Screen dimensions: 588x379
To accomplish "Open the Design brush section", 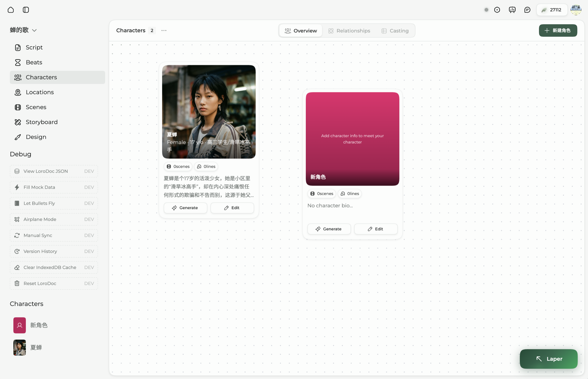I will [36, 137].
